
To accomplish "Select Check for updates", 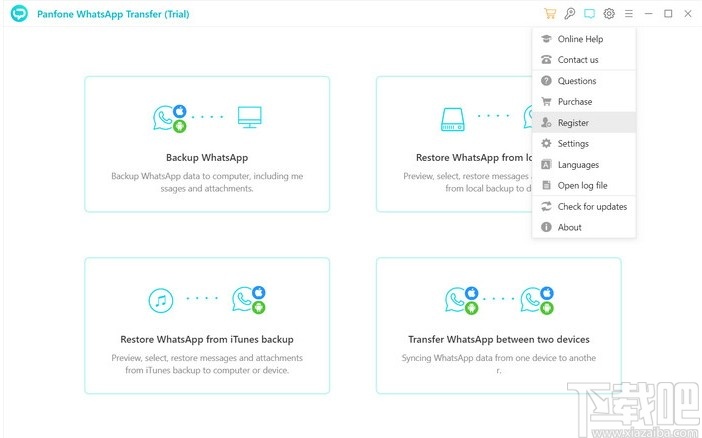I will [584, 206].
